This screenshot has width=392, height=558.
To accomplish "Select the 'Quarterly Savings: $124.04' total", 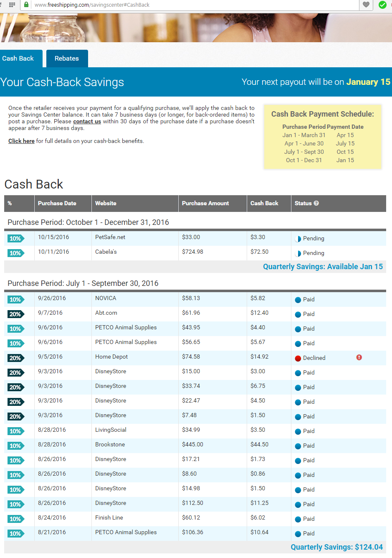I will pyautogui.click(x=336, y=547).
